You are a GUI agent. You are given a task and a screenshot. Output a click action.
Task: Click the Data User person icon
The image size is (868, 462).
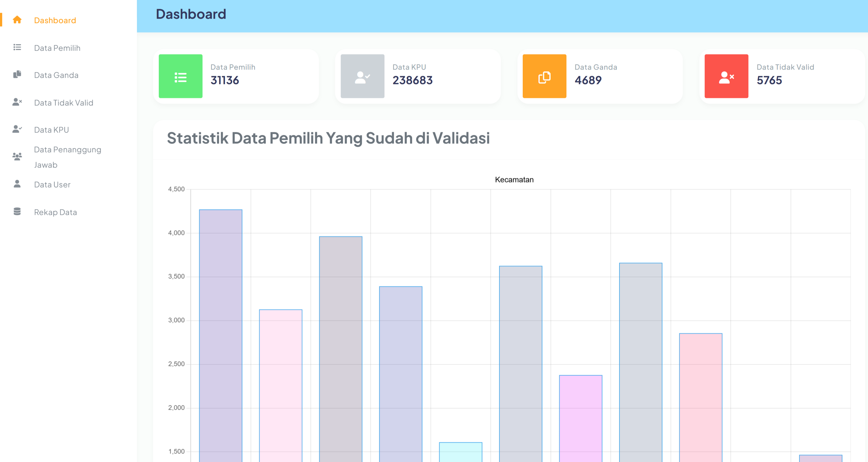click(17, 184)
